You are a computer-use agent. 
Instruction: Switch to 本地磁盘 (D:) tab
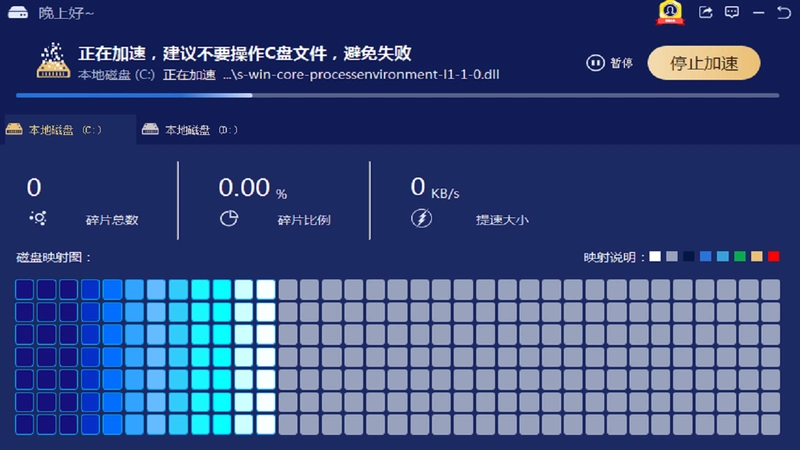click(190, 130)
